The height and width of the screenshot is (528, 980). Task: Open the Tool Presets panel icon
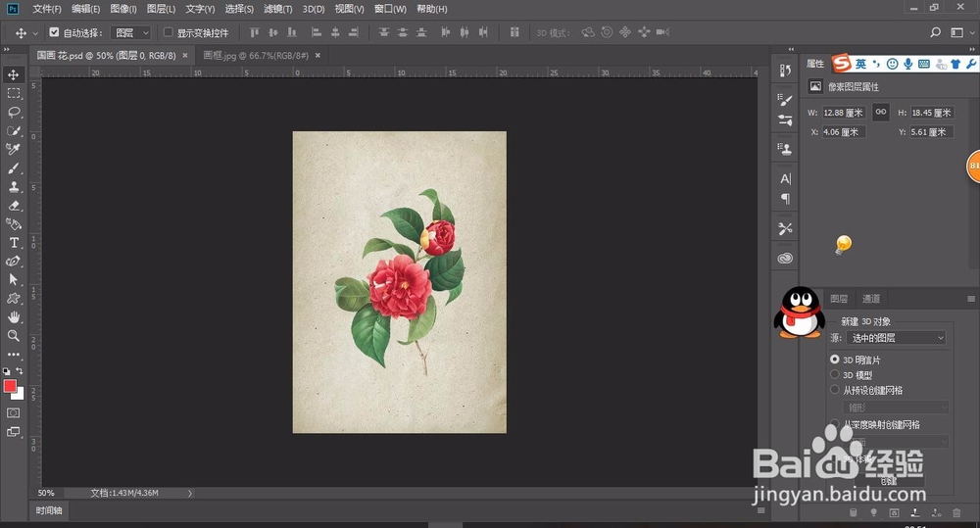point(786,228)
